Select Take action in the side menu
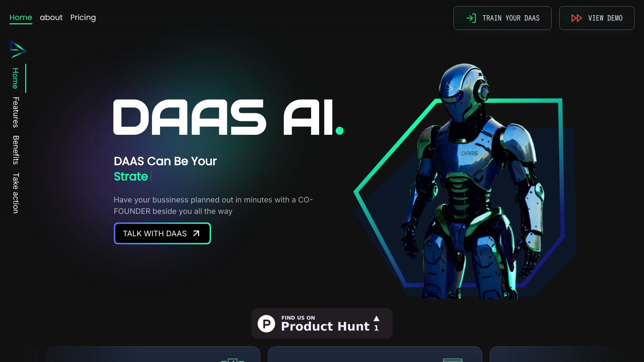Screen dimensions: 644x362 coord(16,192)
